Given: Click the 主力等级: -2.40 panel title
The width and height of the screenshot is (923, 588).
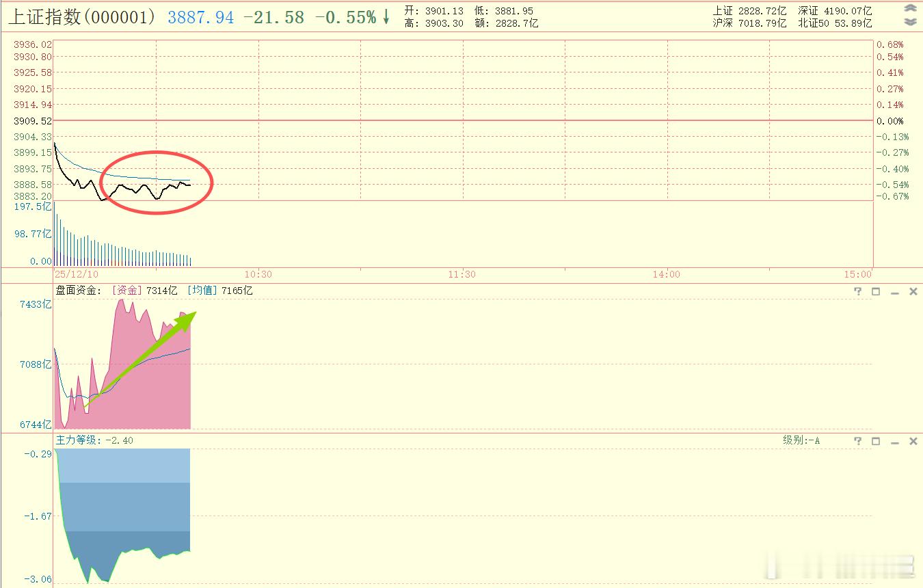Looking at the screenshot, I should (x=94, y=440).
